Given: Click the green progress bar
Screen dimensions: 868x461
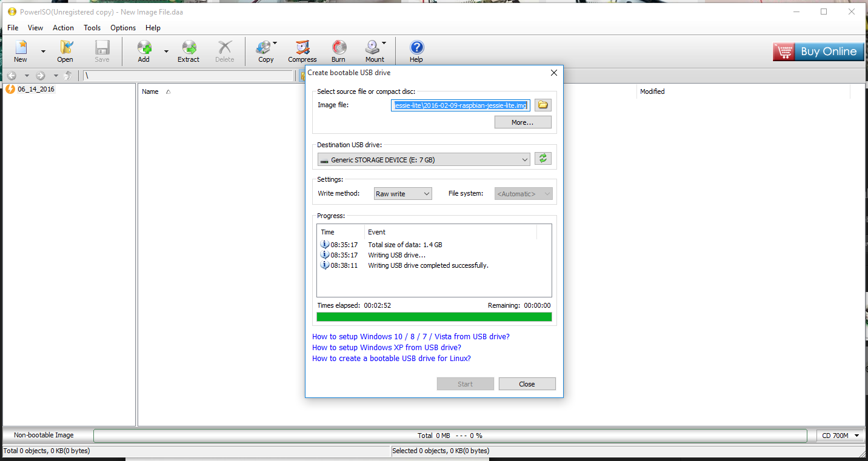Looking at the screenshot, I should (434, 316).
